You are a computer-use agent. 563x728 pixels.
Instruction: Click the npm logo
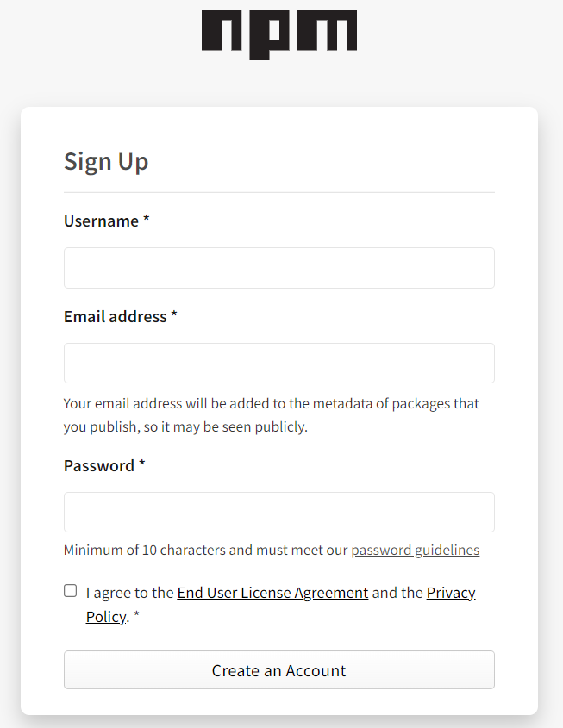[278, 33]
